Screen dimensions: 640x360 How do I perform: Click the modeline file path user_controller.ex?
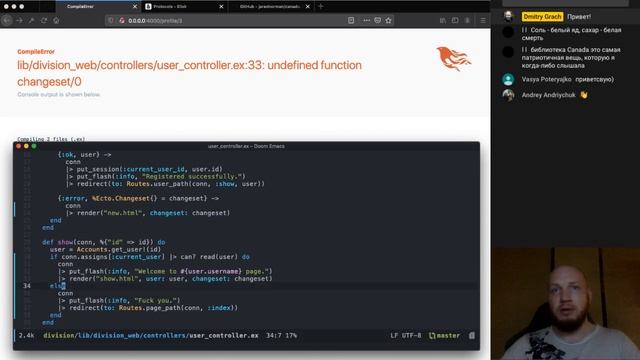tap(151, 336)
